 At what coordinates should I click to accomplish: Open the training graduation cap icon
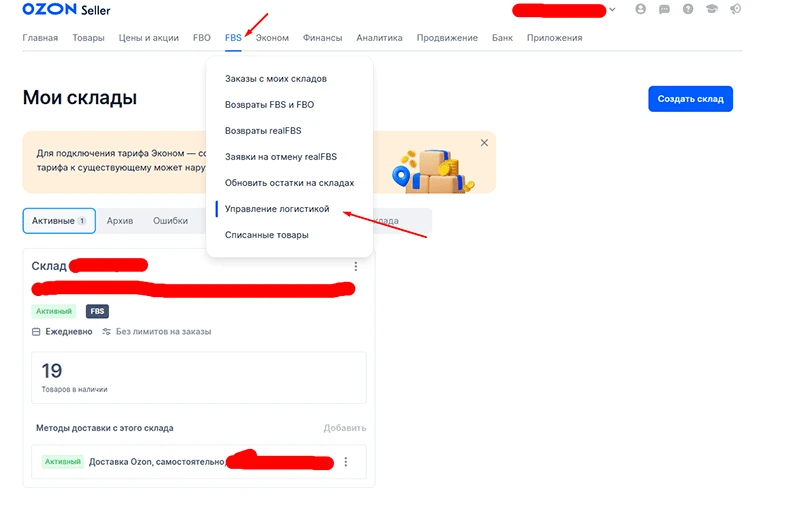tap(712, 9)
